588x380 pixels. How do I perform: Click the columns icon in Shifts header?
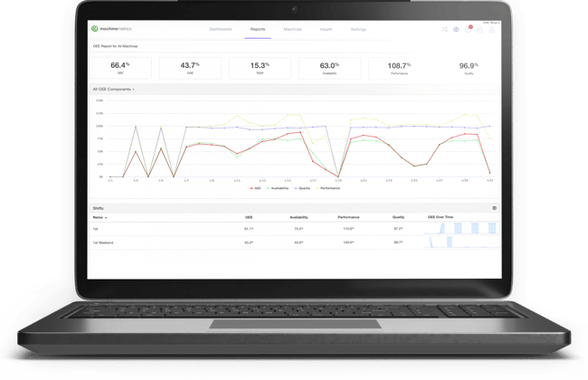pos(494,208)
